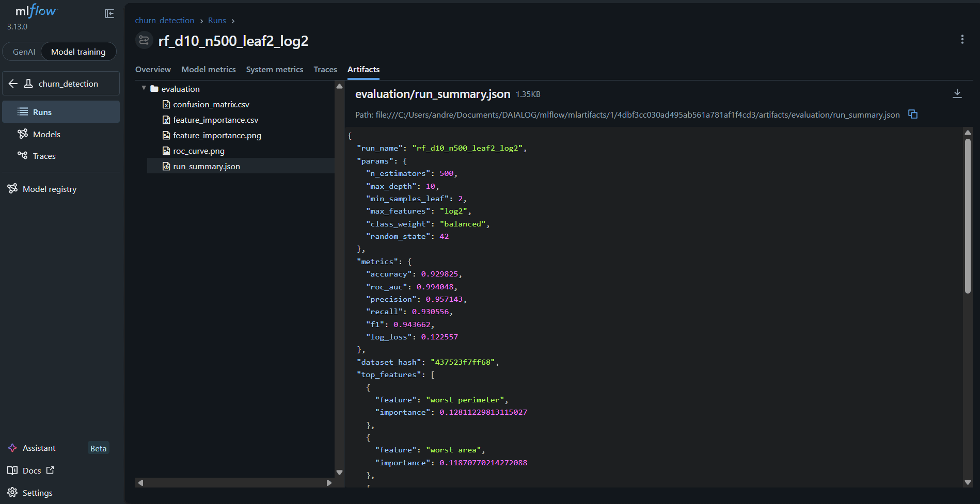Viewport: 980px width, 504px height.
Task: Click the dataset_hash value "437523f7ff68"
Action: (463, 362)
